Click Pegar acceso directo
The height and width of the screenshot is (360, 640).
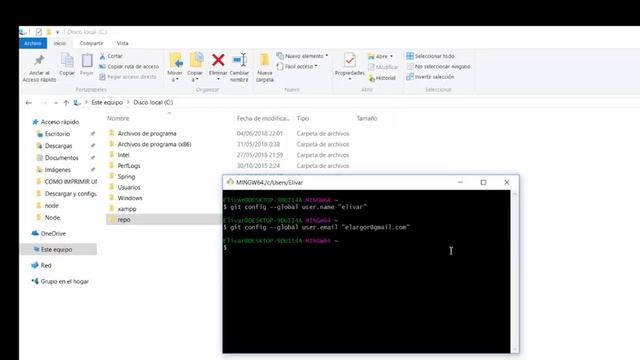pos(128,77)
